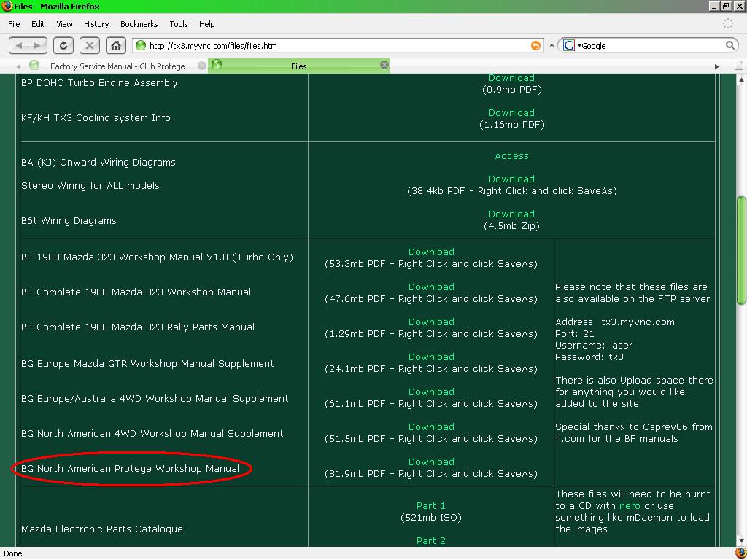Follow the nero link

(630, 506)
